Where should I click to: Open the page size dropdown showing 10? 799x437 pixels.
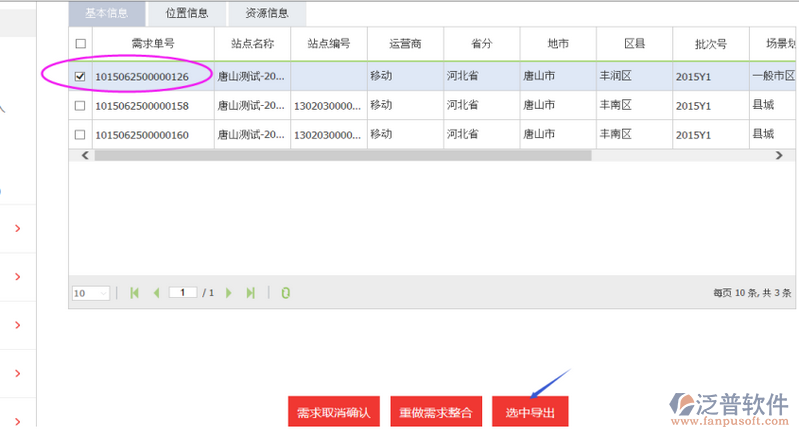(90, 293)
